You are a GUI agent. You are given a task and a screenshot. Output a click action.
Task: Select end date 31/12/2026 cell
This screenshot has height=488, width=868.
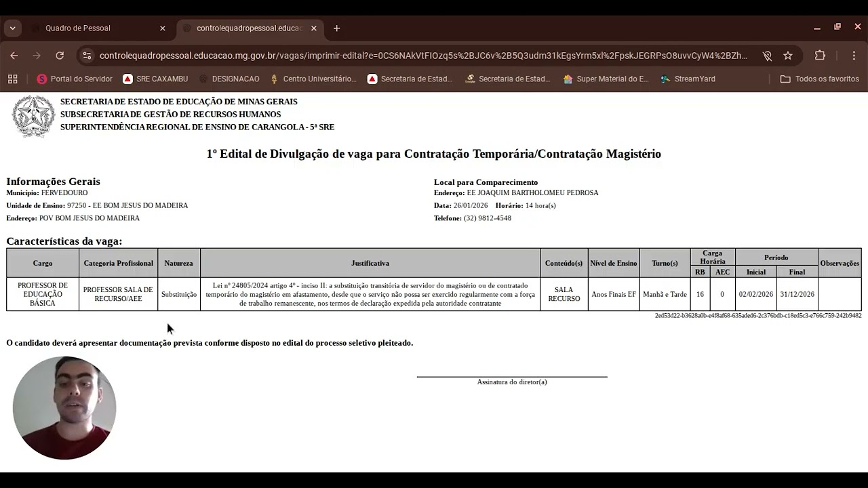[x=797, y=294]
